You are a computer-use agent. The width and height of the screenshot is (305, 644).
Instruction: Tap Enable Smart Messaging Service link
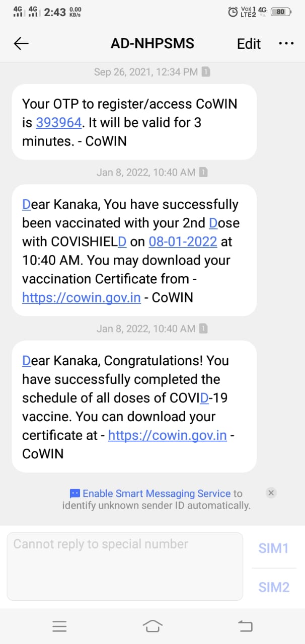[x=157, y=494]
